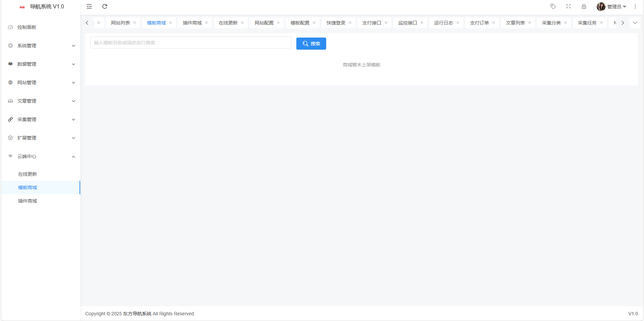Open the three-dot menu in header
This screenshot has height=321, width=644.
tap(635, 6)
